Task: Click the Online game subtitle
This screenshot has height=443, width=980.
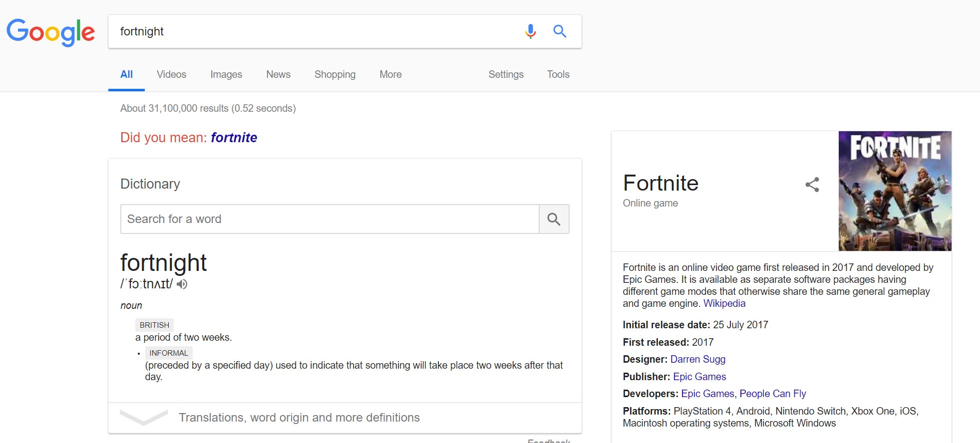Action: pyautogui.click(x=650, y=203)
